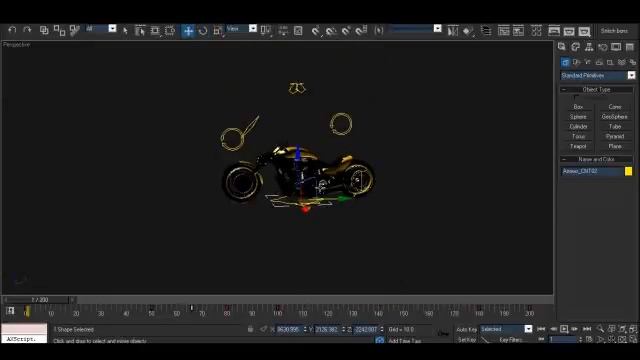
Task: Switch to the Utilities panel tab
Action: 630,47
